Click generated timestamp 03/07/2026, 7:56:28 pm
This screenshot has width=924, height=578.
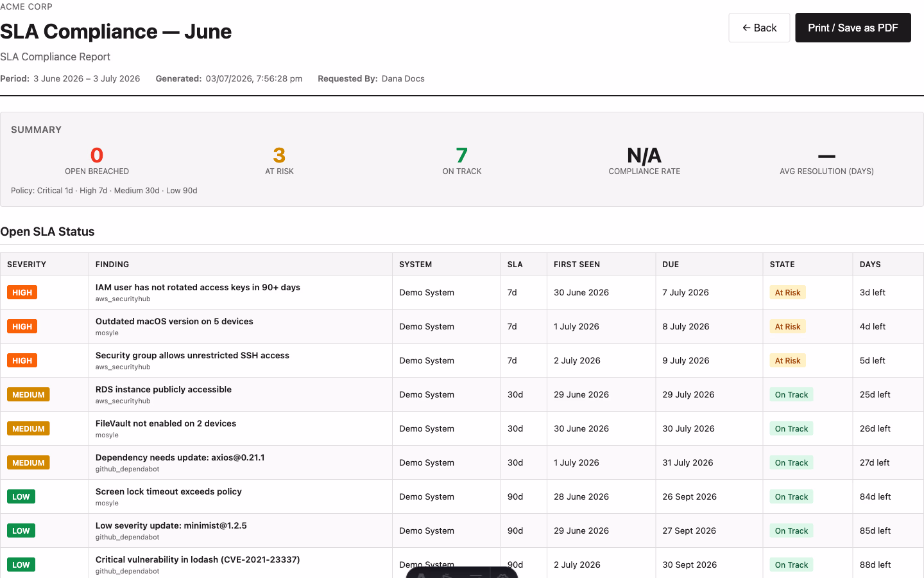pos(254,78)
